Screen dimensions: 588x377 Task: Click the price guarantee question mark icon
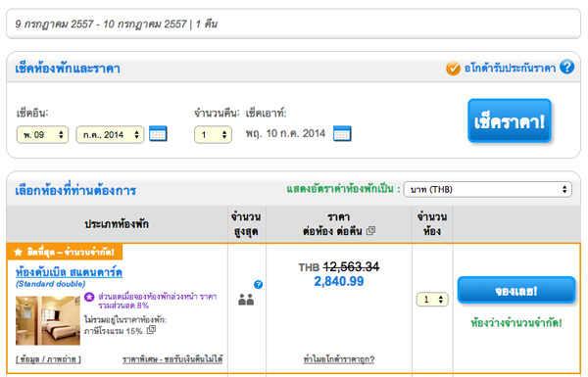(566, 68)
